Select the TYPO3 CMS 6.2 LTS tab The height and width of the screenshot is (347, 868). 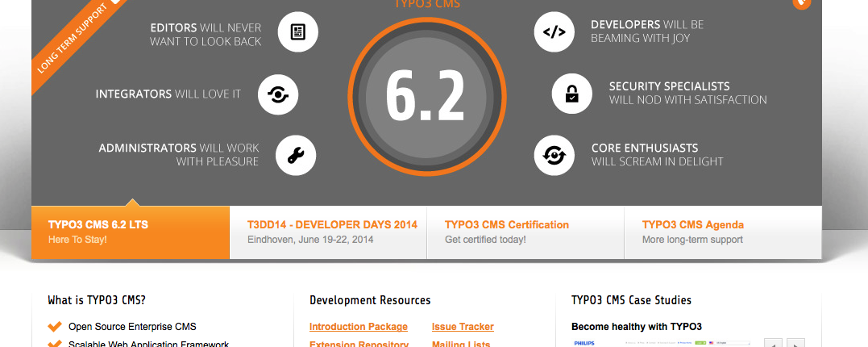(x=131, y=232)
